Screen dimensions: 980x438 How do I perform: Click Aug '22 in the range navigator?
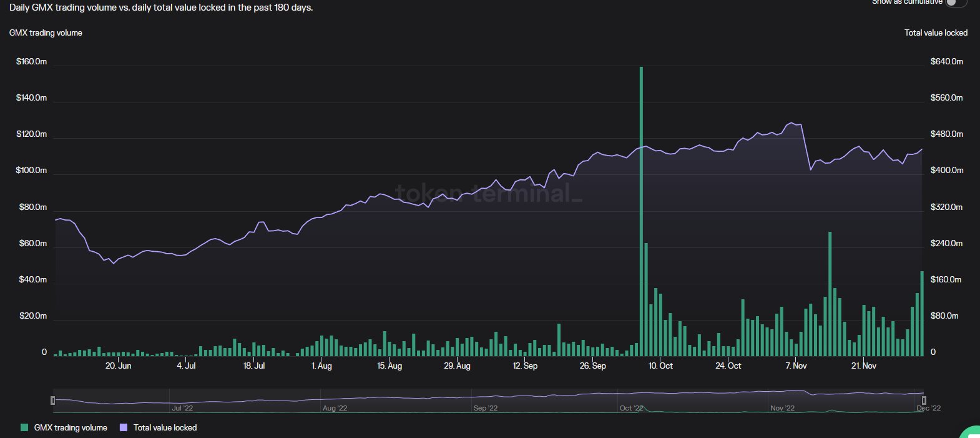click(335, 408)
